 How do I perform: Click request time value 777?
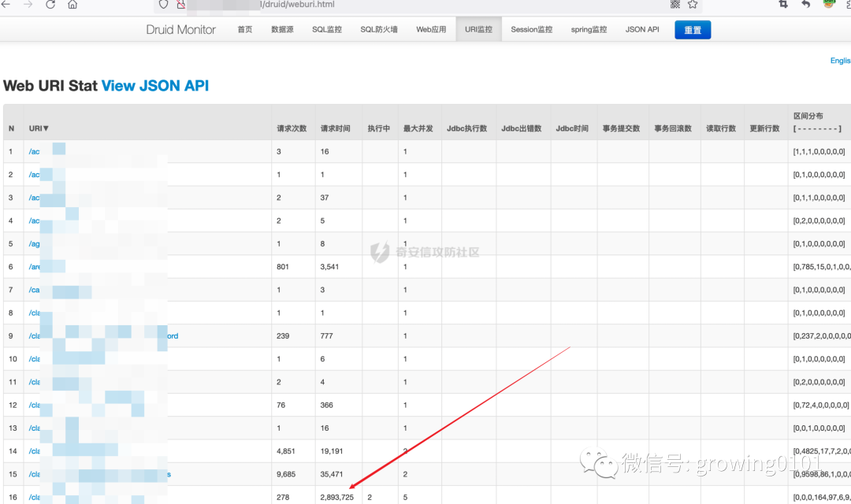tap(327, 336)
